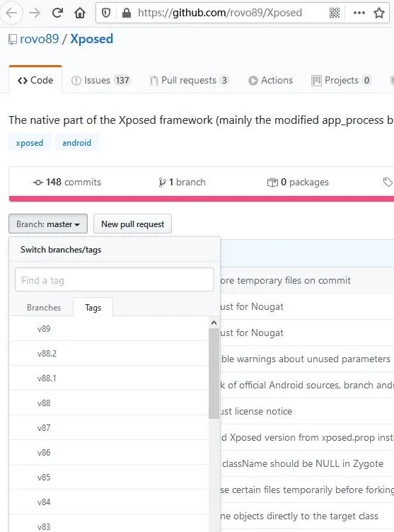Viewport: 394px width, 532px height.
Task: Open commit about objects to target class
Action: [x=299, y=516]
